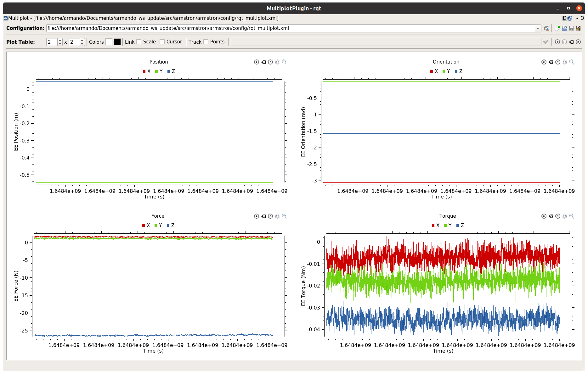
Task: Enable the Link Cursor checkbox
Action: (x=162, y=42)
